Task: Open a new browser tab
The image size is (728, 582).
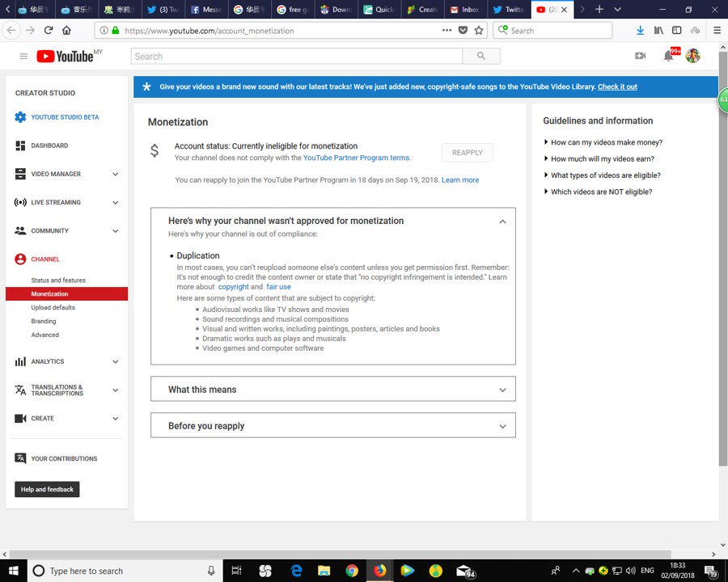Action: click(x=599, y=9)
